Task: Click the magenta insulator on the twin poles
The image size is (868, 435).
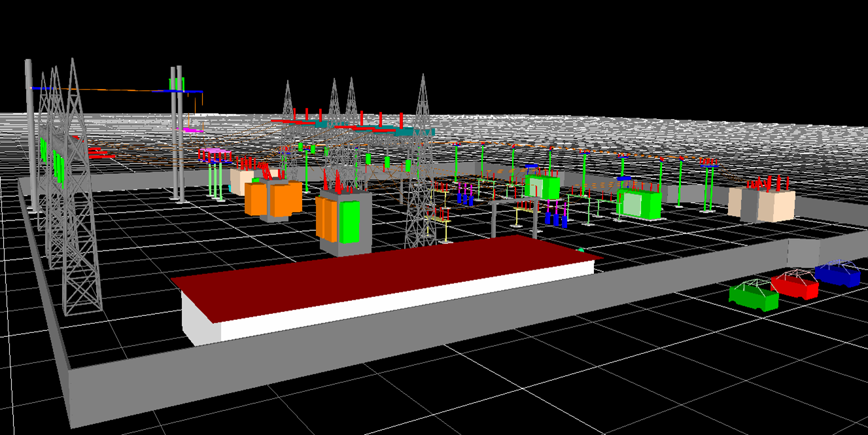Action: tap(192, 130)
